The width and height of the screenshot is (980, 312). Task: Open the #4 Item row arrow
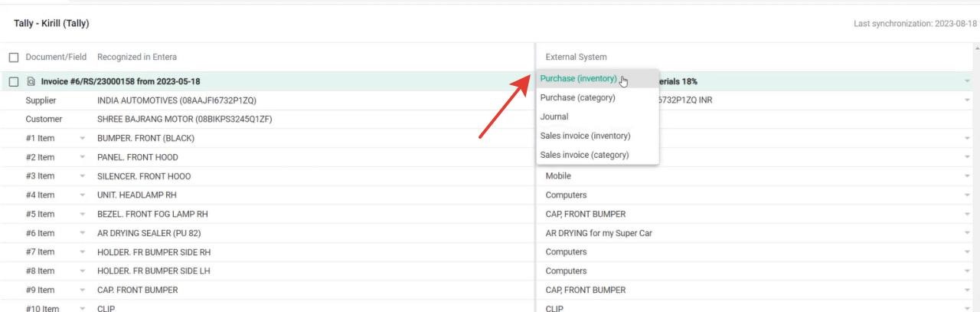pyautogui.click(x=82, y=195)
